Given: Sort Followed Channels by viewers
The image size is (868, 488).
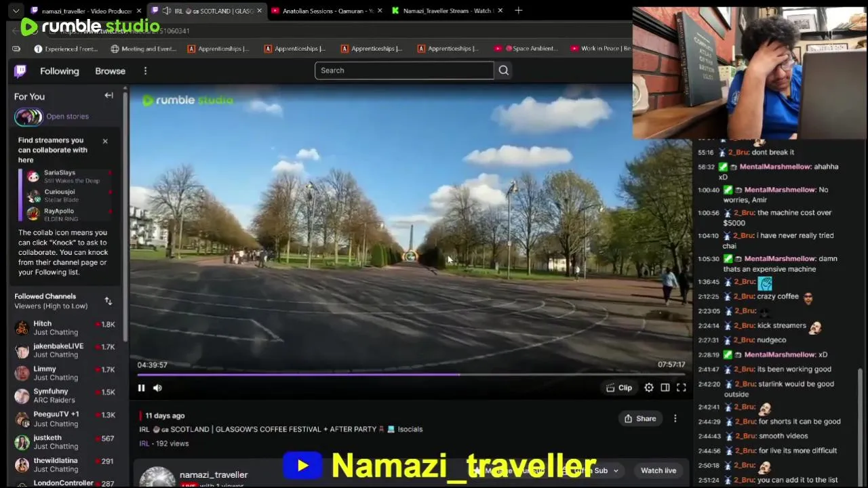Looking at the screenshot, I should pos(108,301).
